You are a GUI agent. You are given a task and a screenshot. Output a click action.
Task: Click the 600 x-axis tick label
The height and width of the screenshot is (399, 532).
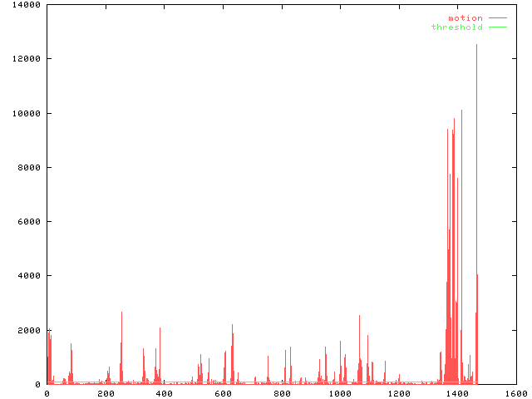[222, 394]
